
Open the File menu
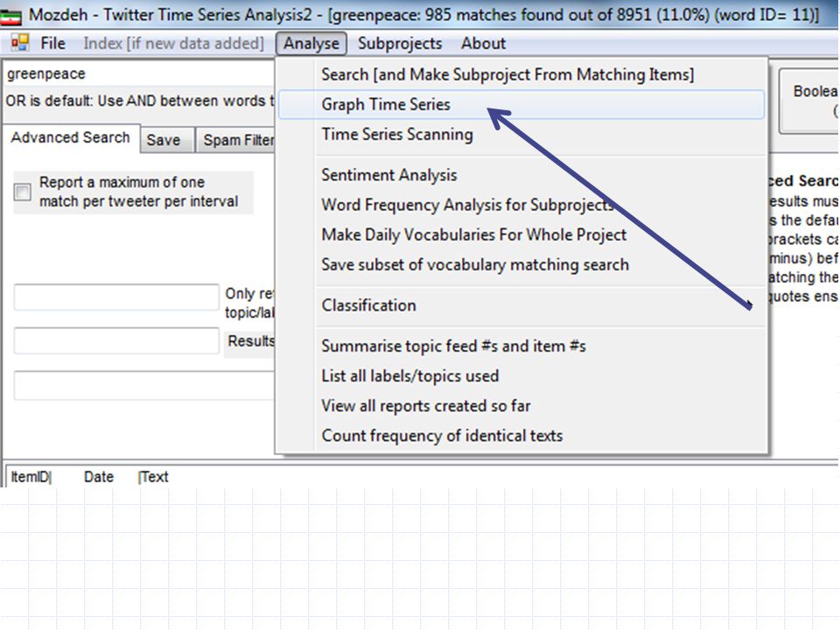[x=52, y=43]
